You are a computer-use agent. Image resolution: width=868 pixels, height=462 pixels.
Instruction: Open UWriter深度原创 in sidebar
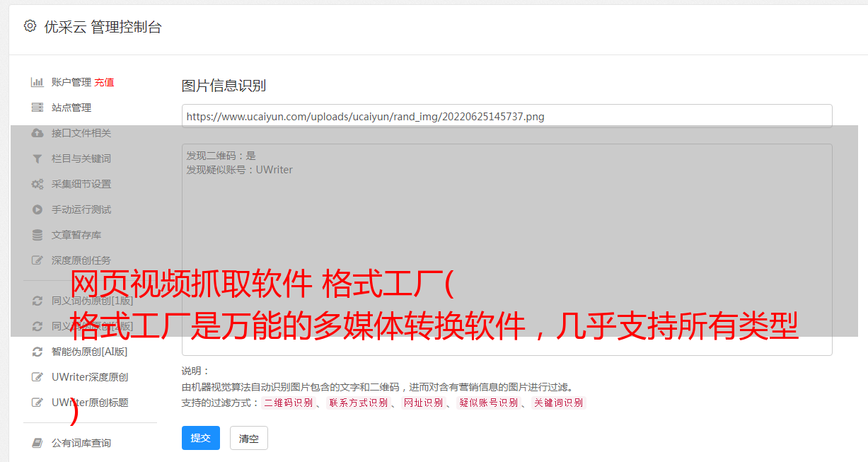point(90,377)
